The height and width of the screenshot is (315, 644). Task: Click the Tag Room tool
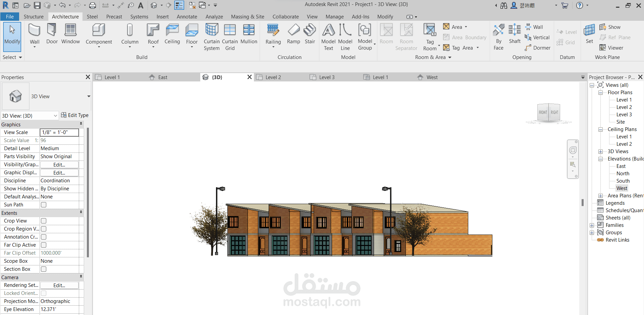[430, 37]
